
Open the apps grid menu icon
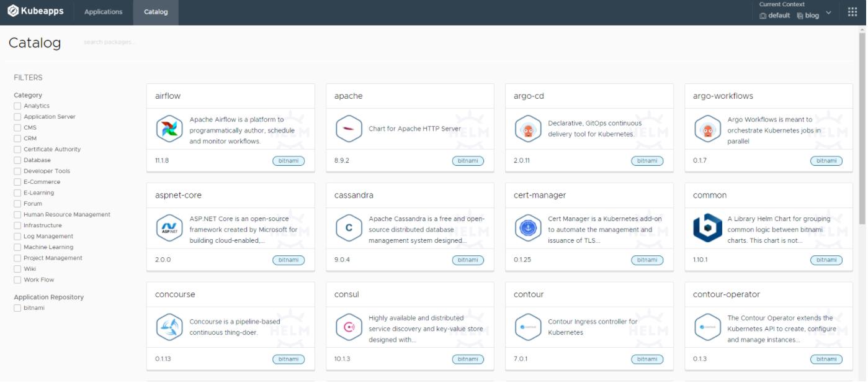click(x=852, y=12)
